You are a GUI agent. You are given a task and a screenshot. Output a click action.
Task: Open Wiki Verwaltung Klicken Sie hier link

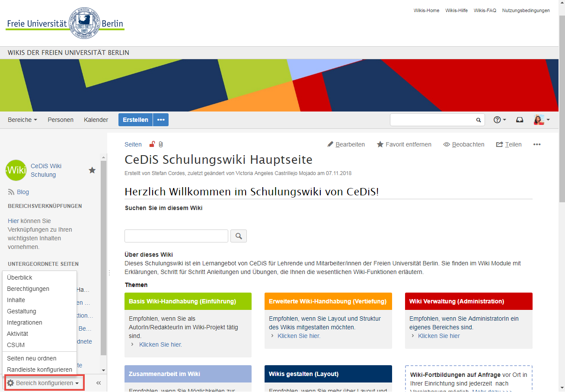click(439, 336)
